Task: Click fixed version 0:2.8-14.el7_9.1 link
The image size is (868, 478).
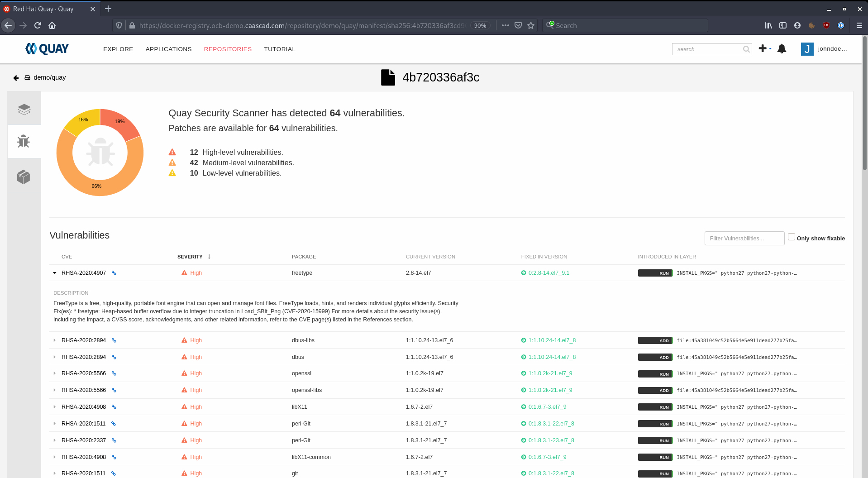Action: (549, 273)
